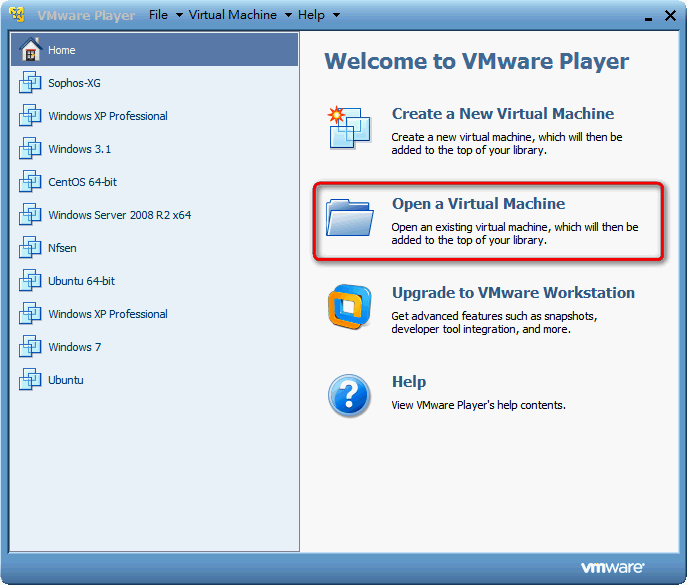Click the Ubuntu 64-bit VM icon
The width and height of the screenshot is (687, 585).
coord(30,280)
